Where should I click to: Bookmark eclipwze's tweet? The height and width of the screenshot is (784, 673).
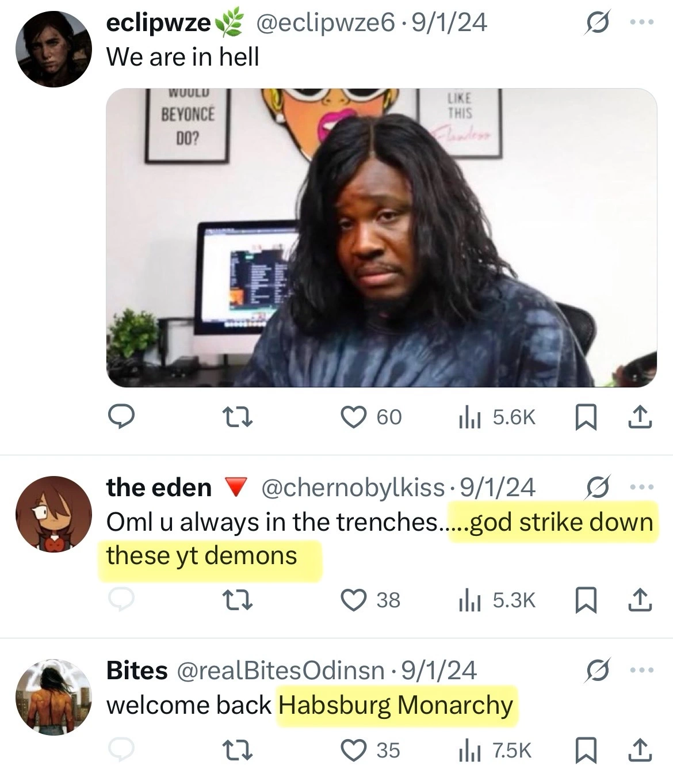586,417
